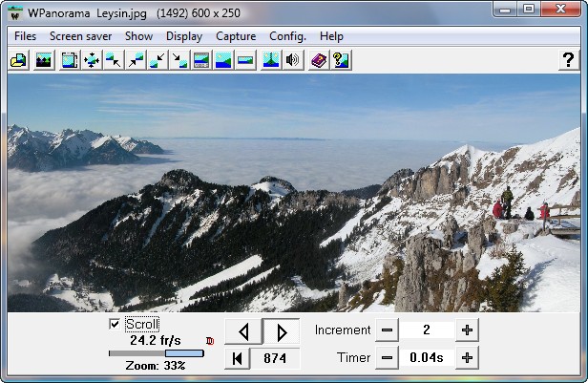The height and width of the screenshot is (383, 588).
Task: Click the panorama image of Leysin mountains
Action: (294, 193)
